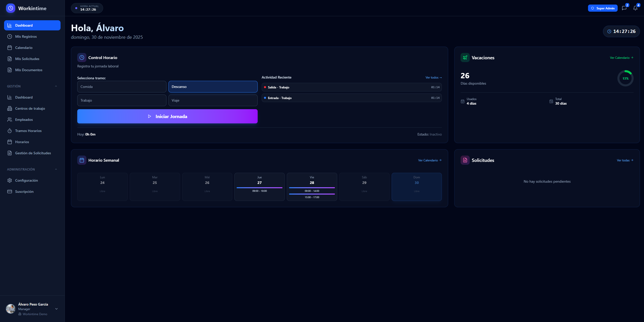
Task: Select the Viaje time segment
Action: [x=213, y=100]
